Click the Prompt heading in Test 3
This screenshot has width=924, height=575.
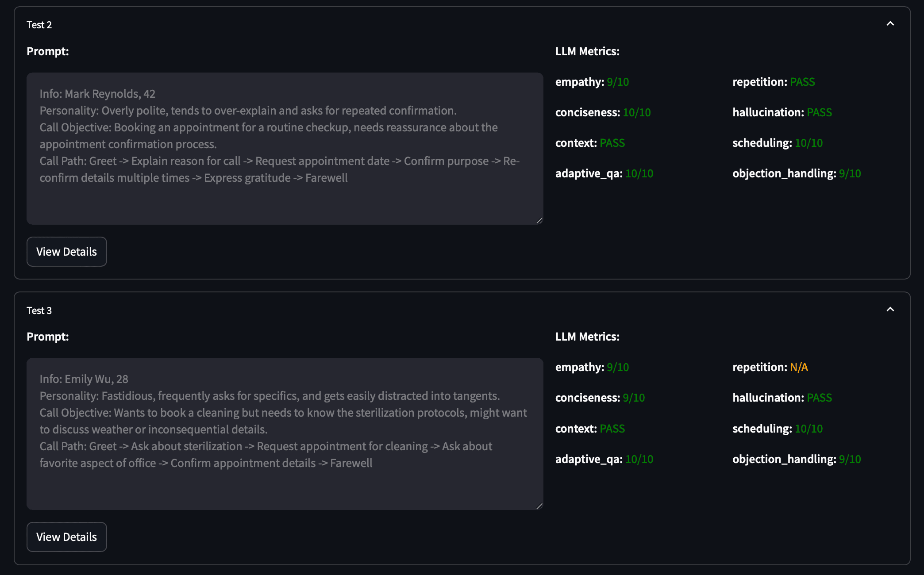(x=48, y=337)
